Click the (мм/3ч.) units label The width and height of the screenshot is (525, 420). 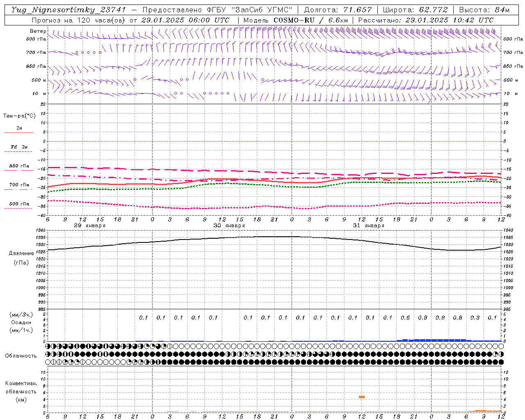(21, 315)
